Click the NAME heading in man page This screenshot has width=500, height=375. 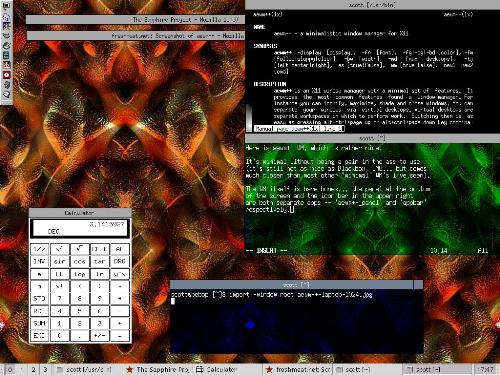coord(259,27)
